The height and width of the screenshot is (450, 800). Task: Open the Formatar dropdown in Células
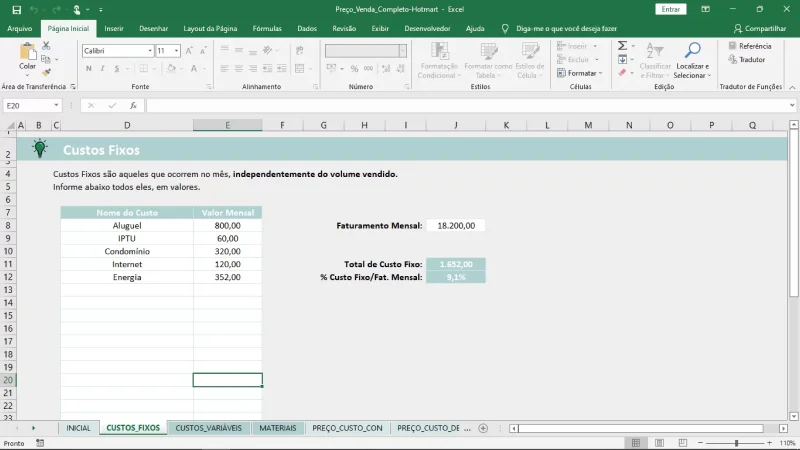(581, 73)
